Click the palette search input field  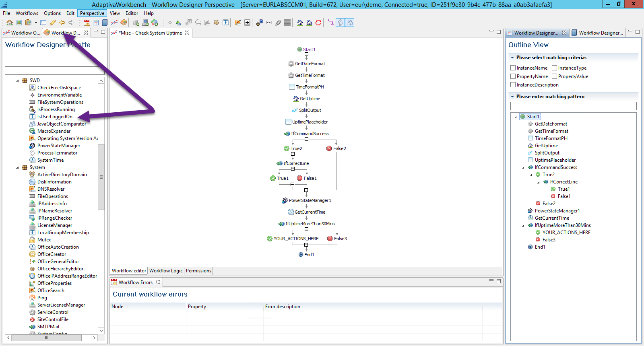click(54, 71)
